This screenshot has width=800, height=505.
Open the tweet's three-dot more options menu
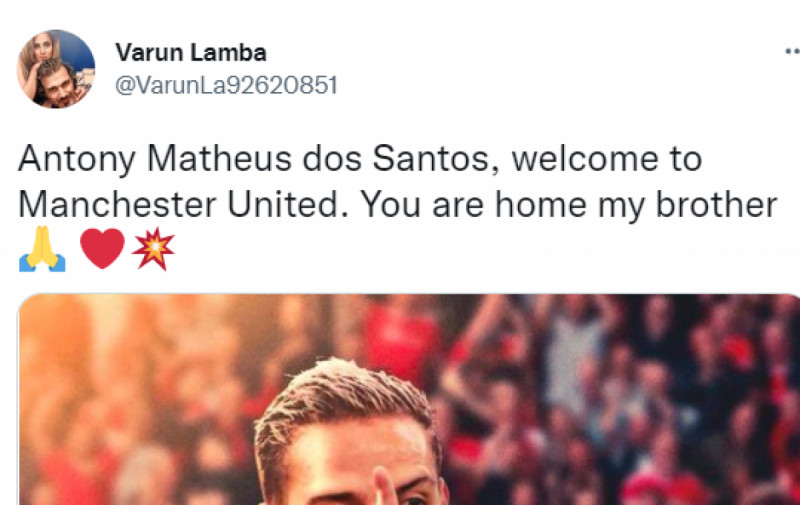[x=792, y=52]
